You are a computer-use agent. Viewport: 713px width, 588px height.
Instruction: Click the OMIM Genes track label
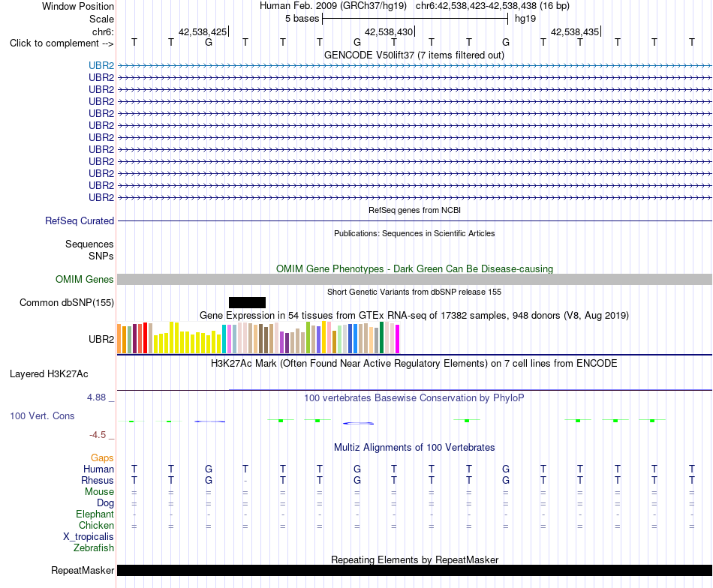(84, 280)
